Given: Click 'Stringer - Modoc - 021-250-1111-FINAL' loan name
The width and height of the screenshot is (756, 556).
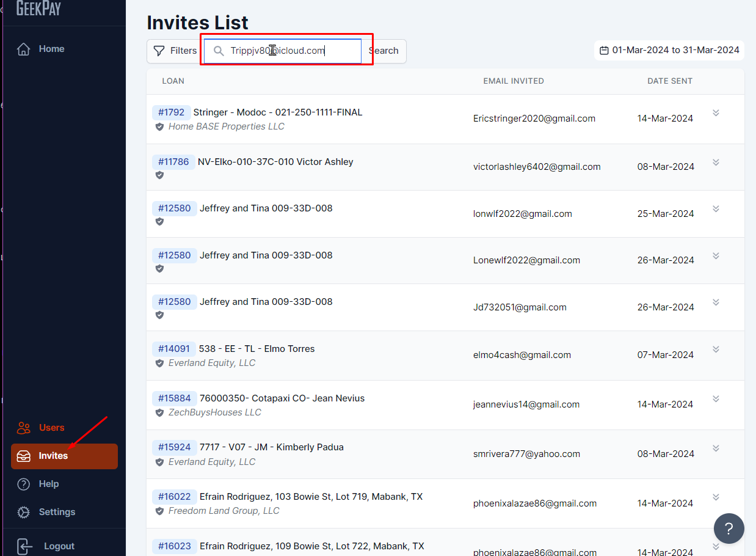Looking at the screenshot, I should click(278, 112).
